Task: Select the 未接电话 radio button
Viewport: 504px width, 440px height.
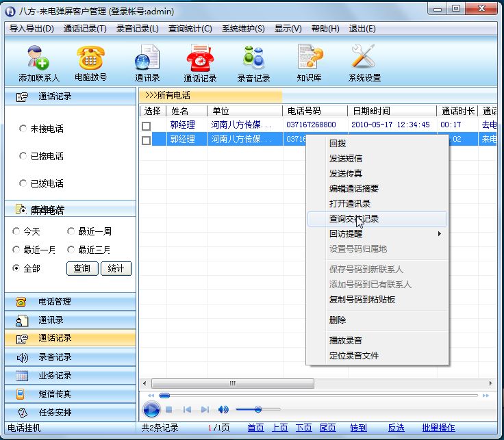Action: click(x=23, y=129)
